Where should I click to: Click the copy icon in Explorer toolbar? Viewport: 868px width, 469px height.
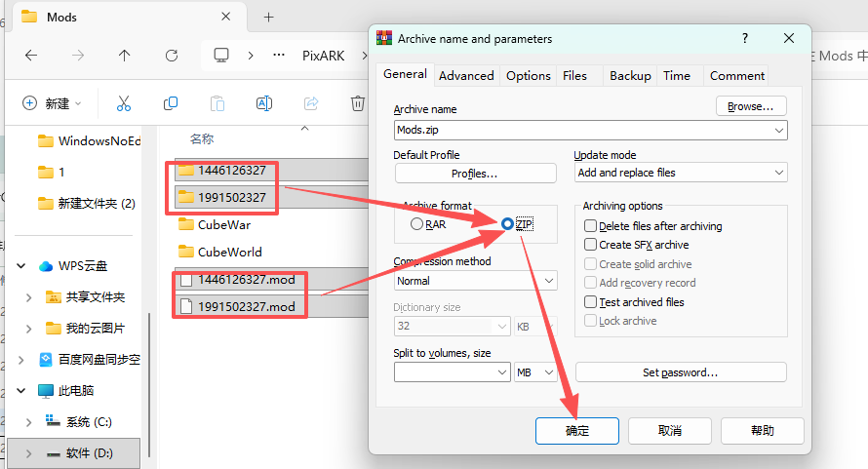click(x=171, y=103)
